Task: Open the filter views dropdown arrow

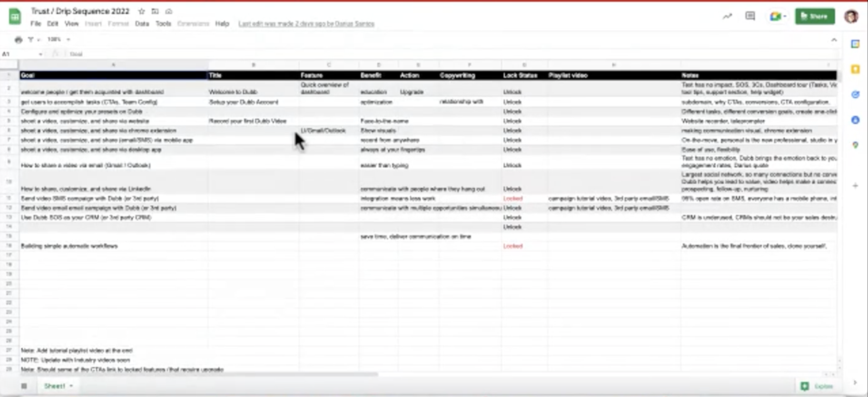Action: 38,40
